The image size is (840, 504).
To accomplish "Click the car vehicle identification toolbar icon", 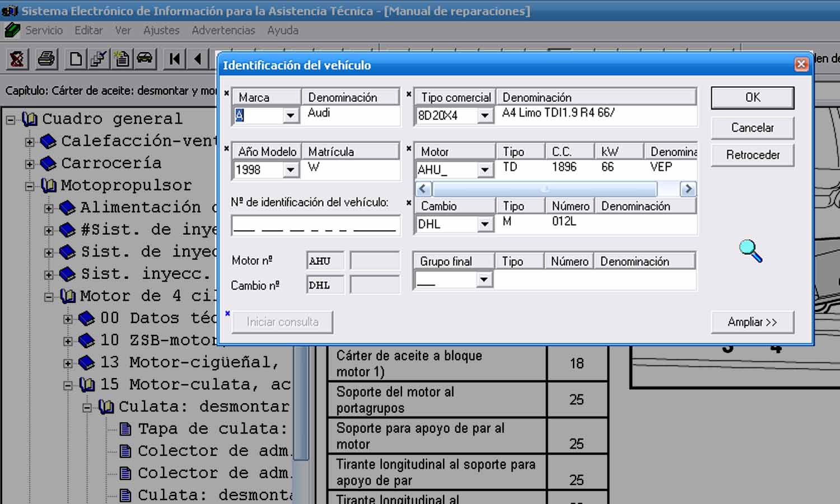I will [144, 58].
